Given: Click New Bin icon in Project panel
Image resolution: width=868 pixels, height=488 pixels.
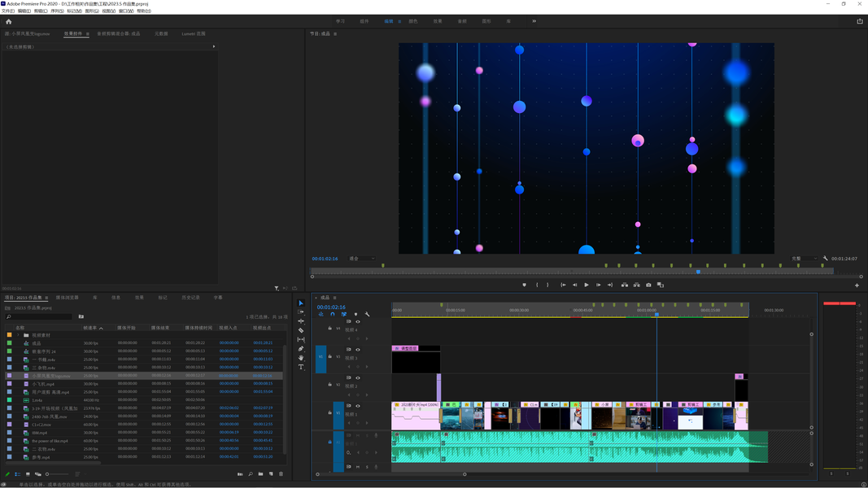Looking at the screenshot, I should pyautogui.click(x=261, y=474).
